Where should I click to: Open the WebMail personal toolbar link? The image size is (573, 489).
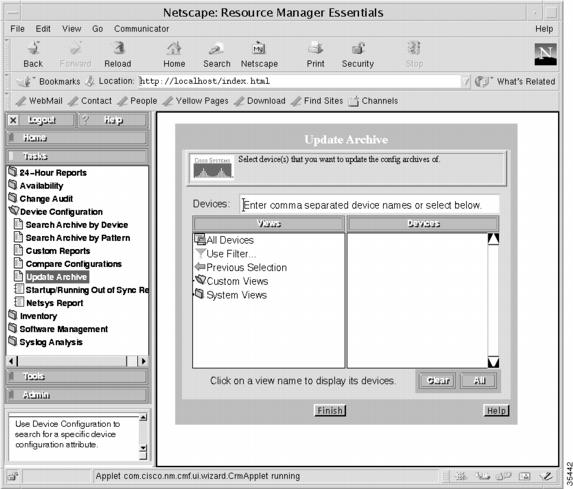40,101
